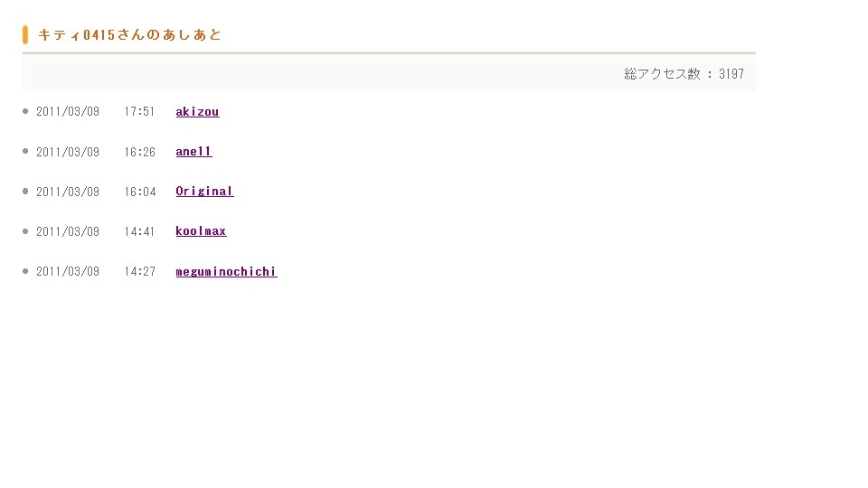Click the bullet dot on the 16:26 row
The width and height of the screenshot is (868, 488).
tap(25, 151)
